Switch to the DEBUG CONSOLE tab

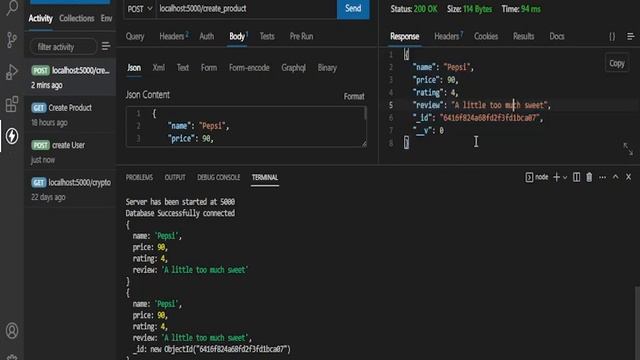coord(218,177)
